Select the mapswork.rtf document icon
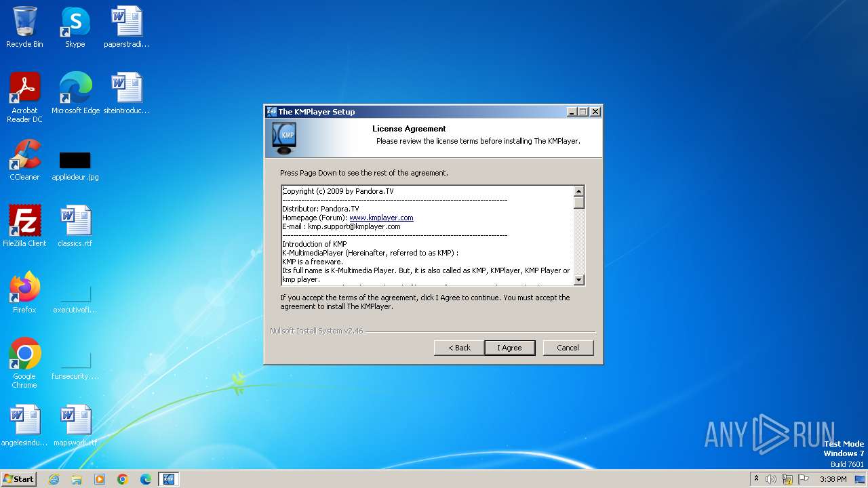 tap(75, 425)
